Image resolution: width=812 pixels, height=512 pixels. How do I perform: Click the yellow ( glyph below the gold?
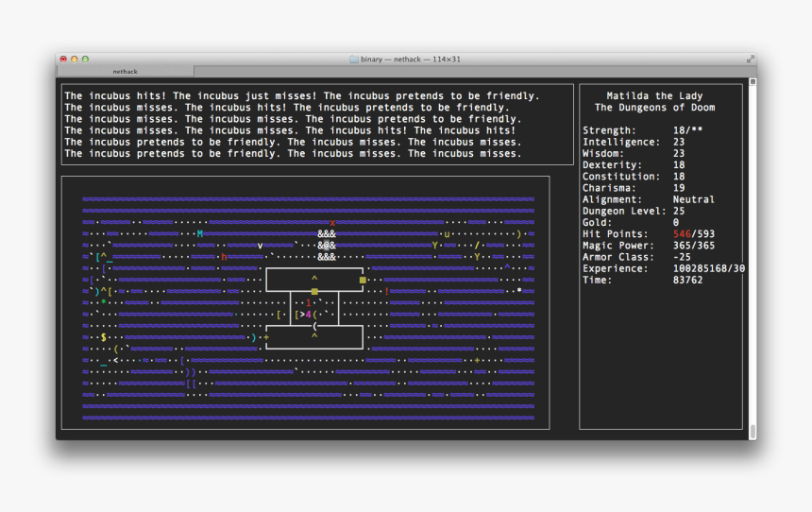point(115,349)
